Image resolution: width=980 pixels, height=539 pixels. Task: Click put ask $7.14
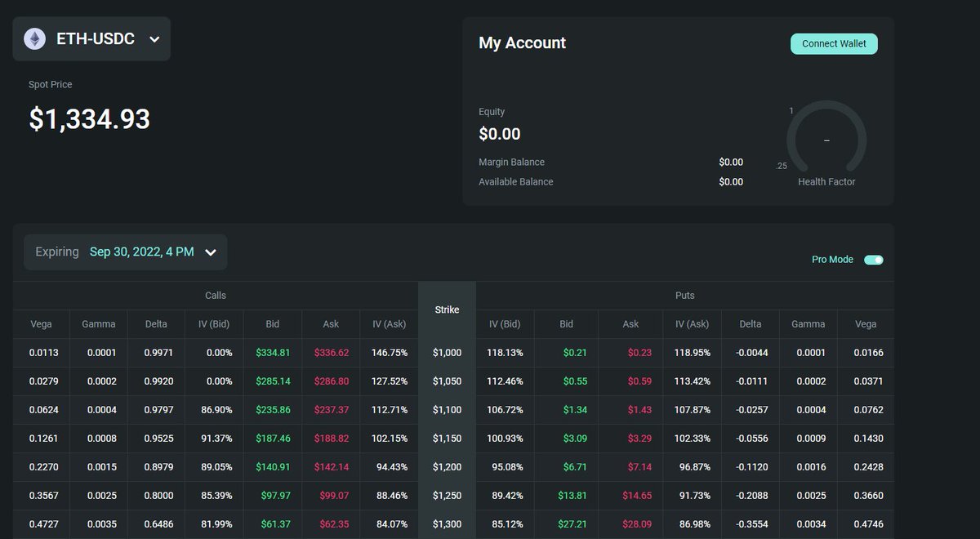[x=639, y=467]
